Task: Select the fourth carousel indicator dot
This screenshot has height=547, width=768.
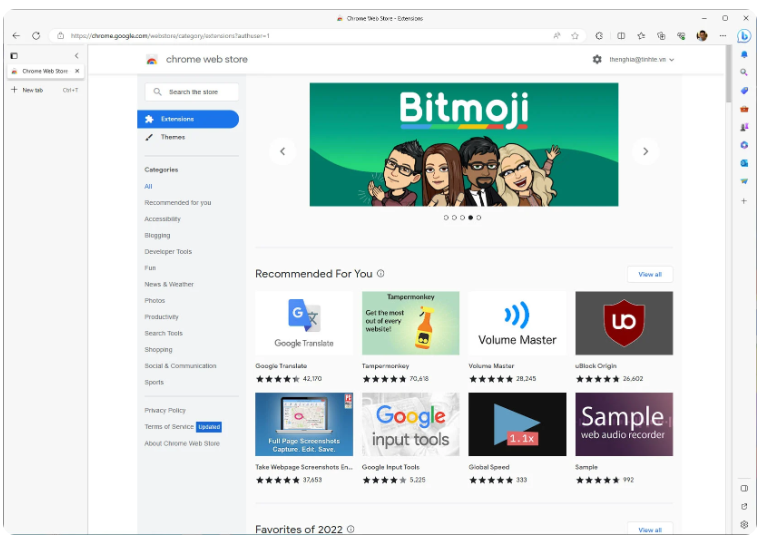Action: point(470,217)
